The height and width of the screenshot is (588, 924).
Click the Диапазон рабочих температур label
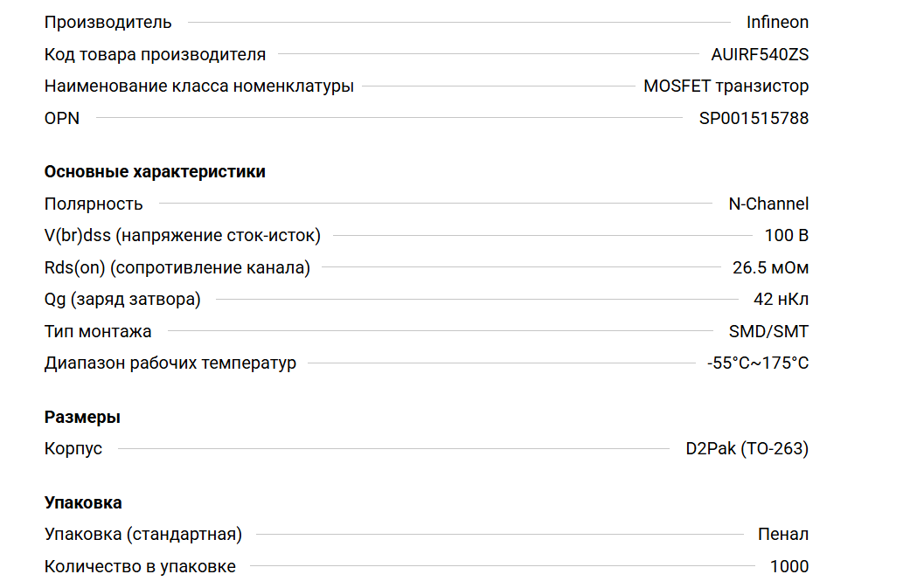point(170,363)
